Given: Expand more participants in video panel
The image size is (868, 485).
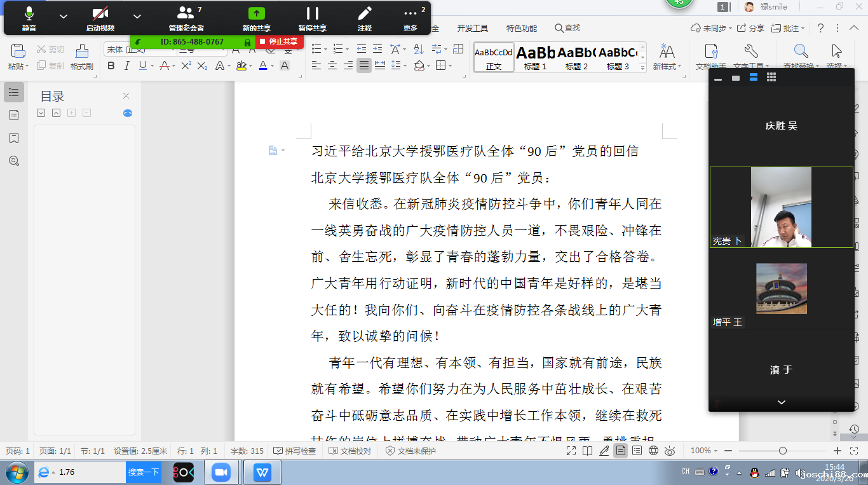Looking at the screenshot, I should [x=781, y=402].
